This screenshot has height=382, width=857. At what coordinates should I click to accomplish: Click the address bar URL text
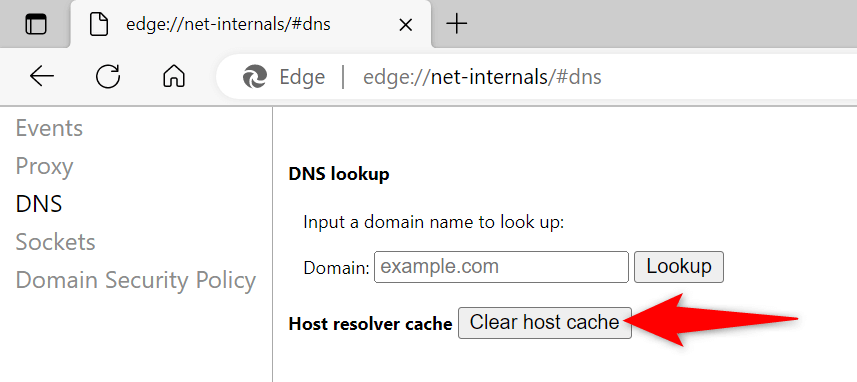coord(482,77)
